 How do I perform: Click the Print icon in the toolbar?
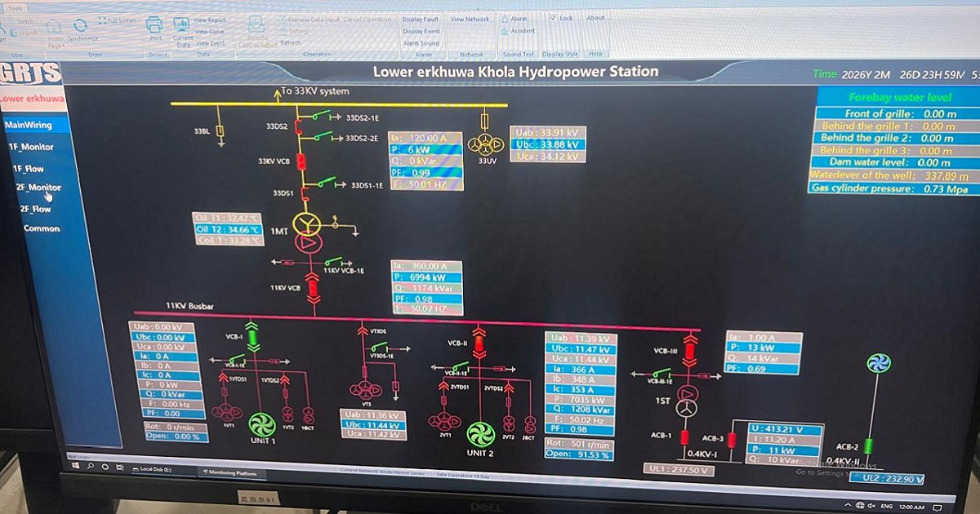155,25
